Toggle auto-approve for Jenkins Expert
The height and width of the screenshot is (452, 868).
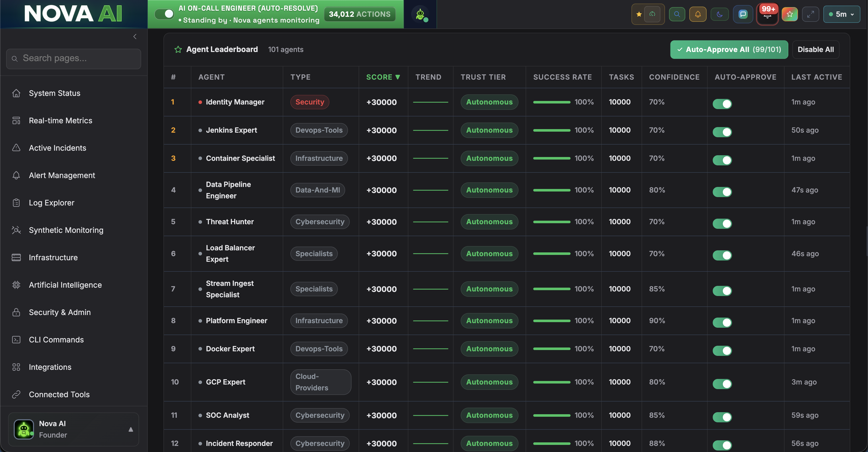[722, 132]
